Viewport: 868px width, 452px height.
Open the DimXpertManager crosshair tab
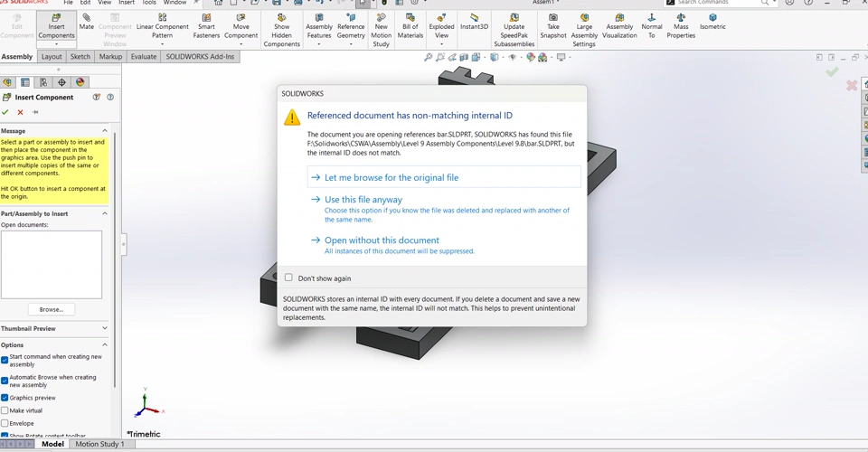click(x=61, y=82)
